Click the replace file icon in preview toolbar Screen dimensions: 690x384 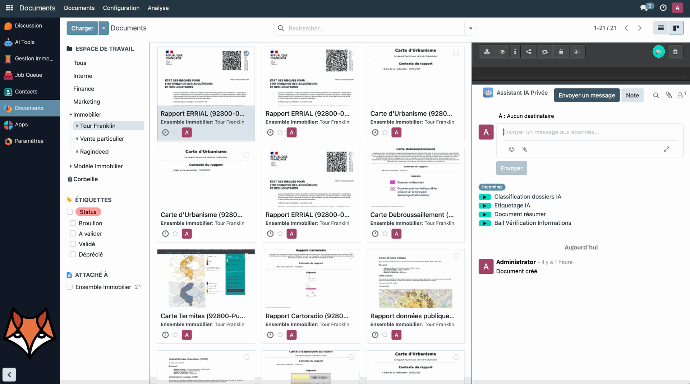pyautogui.click(x=545, y=51)
